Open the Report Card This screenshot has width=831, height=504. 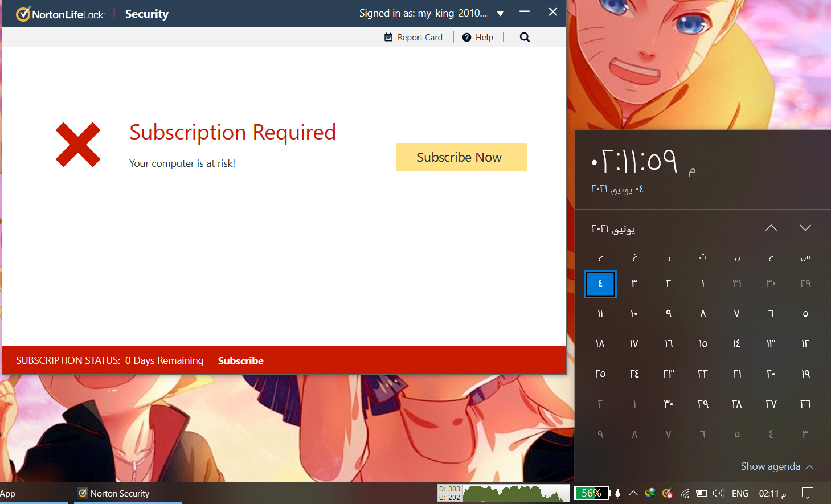(x=414, y=38)
